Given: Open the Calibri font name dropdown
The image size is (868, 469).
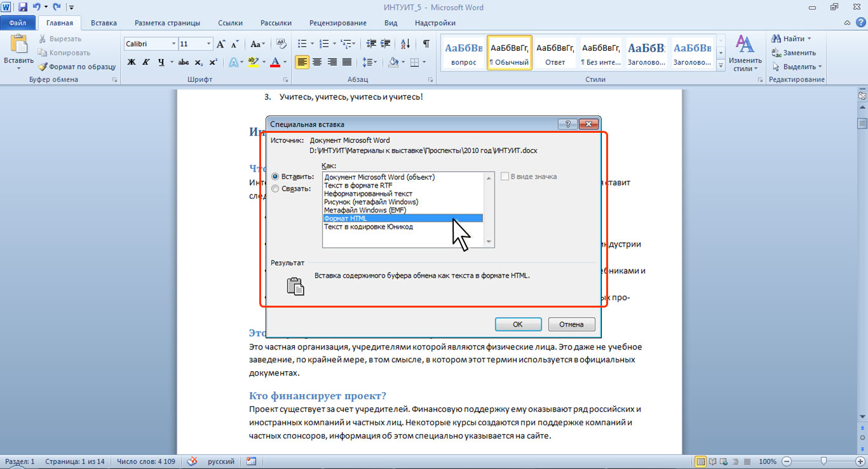Looking at the screenshot, I should click(x=173, y=44).
